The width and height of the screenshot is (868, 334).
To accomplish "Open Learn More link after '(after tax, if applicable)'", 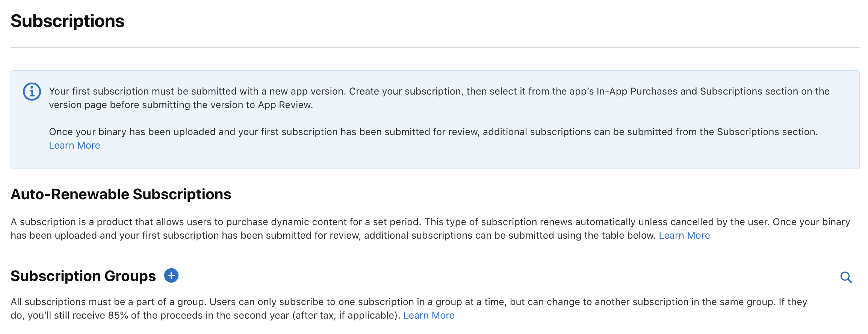I will coord(429,315).
